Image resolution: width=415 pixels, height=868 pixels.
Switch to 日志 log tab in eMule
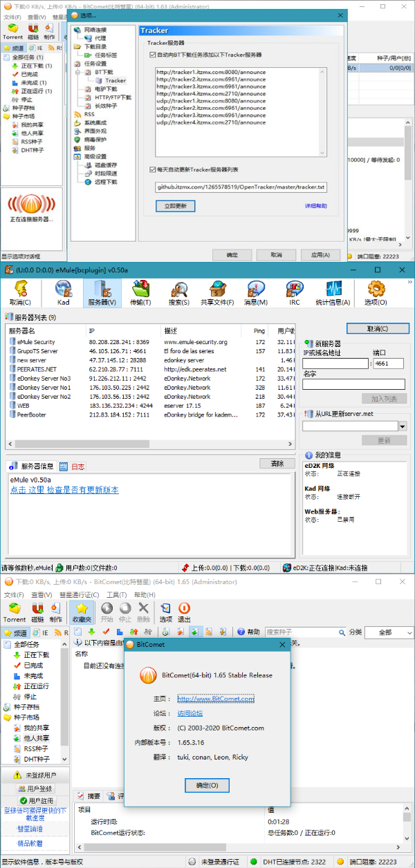[x=73, y=466]
